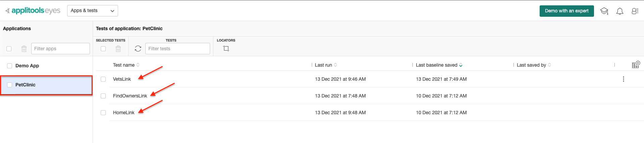Viewport: 644px width, 143px height.
Task: Open the user account menu icon
Action: coord(635,11)
